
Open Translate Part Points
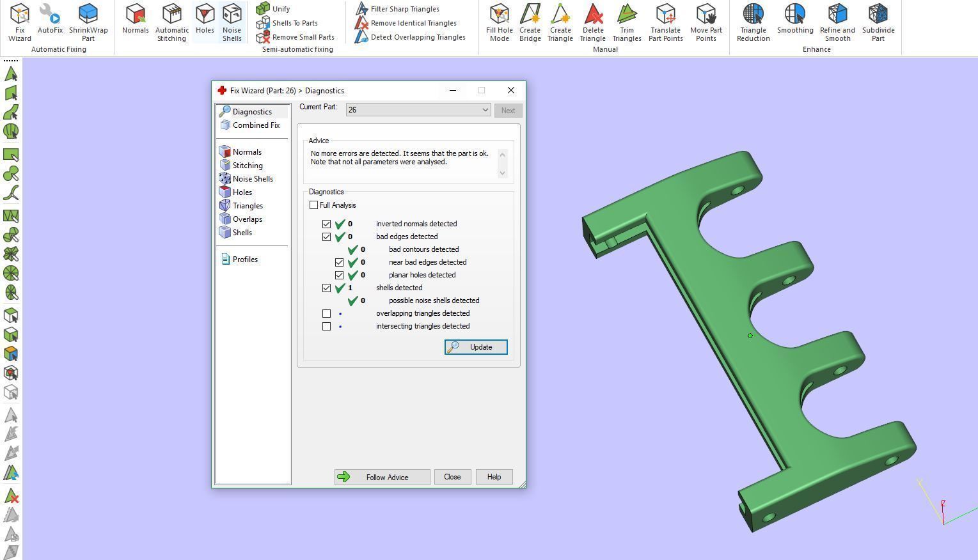(x=666, y=22)
